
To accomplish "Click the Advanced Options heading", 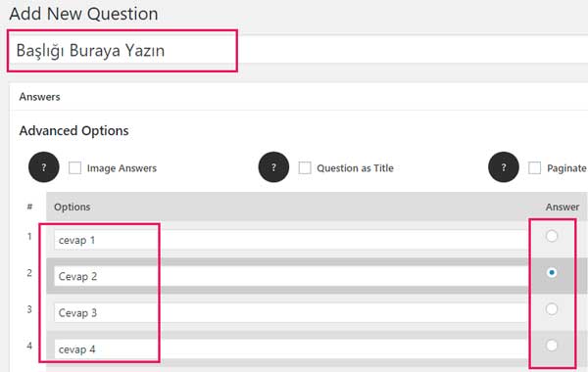I will coord(73,131).
